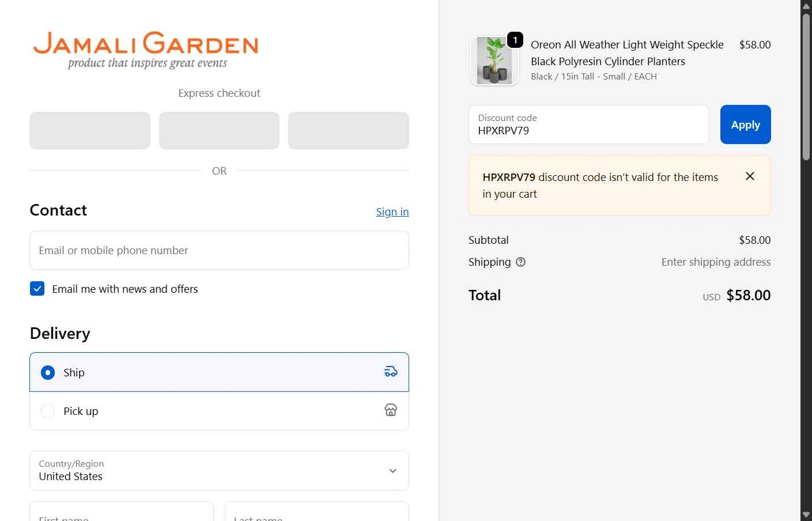Viewport: 812px width, 521px height.
Task: Click the Last name field
Action: click(317, 512)
